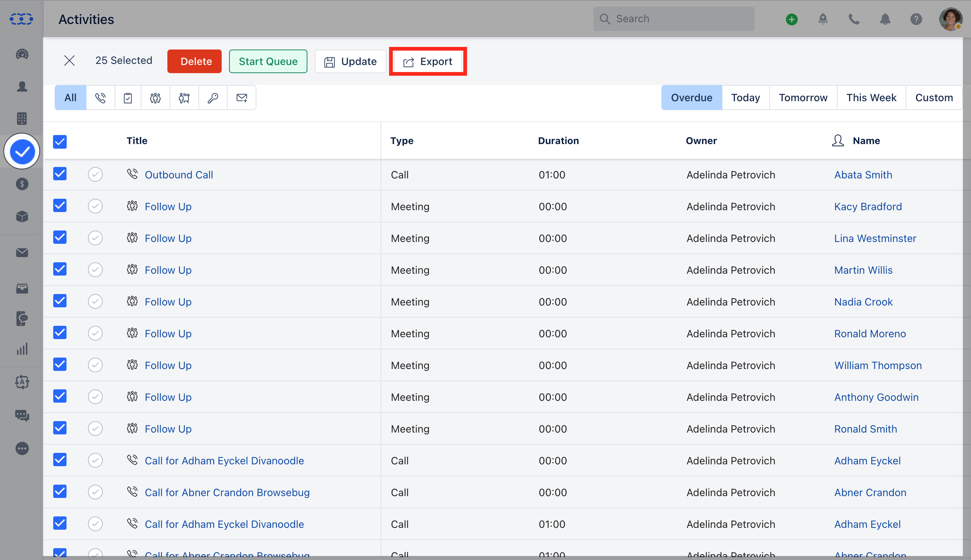Click the Update button
This screenshot has width=971, height=560.
pos(350,61)
